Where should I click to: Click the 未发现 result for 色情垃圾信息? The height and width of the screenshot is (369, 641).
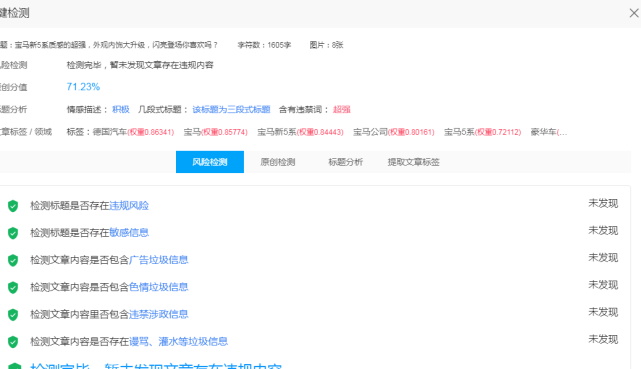click(x=603, y=285)
